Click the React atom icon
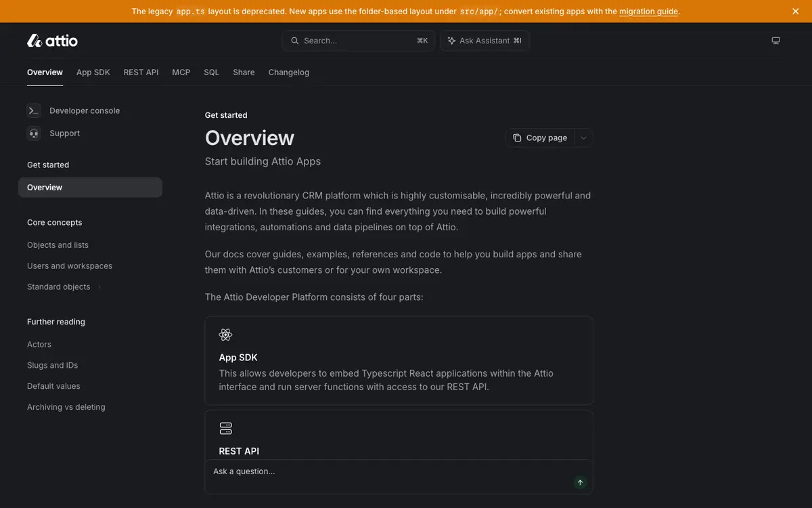Screen dimensions: 812x508 click(226, 335)
